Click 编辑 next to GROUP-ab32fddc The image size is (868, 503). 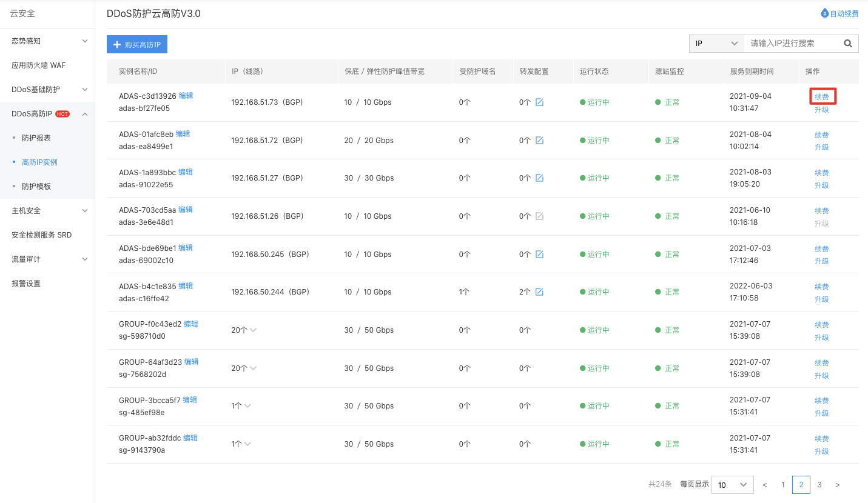[190, 438]
